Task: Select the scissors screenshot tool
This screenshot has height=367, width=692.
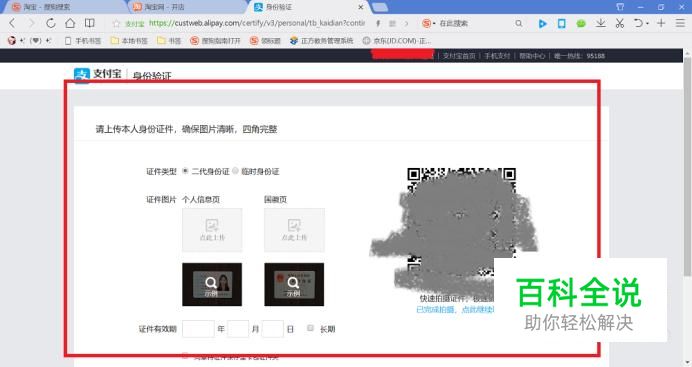Action: pyautogui.click(x=620, y=23)
